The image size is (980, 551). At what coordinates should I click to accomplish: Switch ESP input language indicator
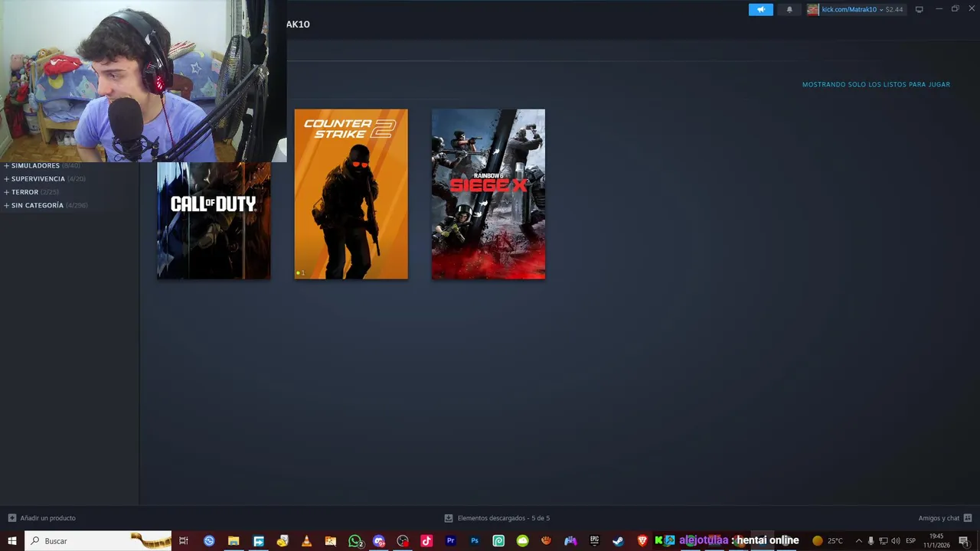[x=911, y=541]
